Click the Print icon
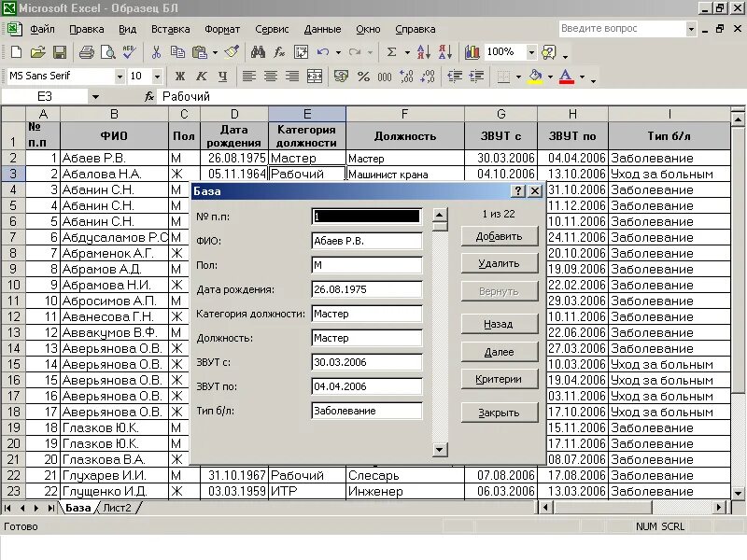Viewport: 747px width, 560px height. [86, 52]
